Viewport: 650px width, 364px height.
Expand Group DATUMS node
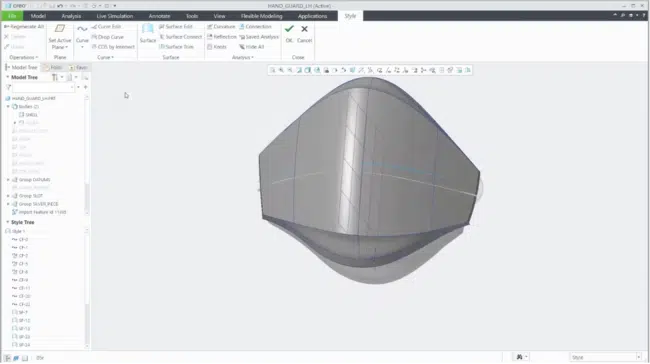pyautogui.click(x=8, y=180)
